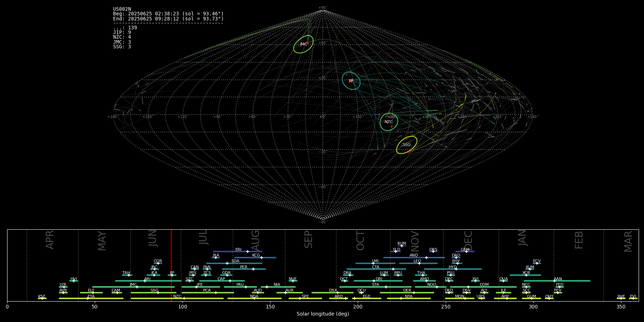Screen dimensions: 644x322
Task: Click the AAN shower bar in timeline
Action: coord(557,281)
